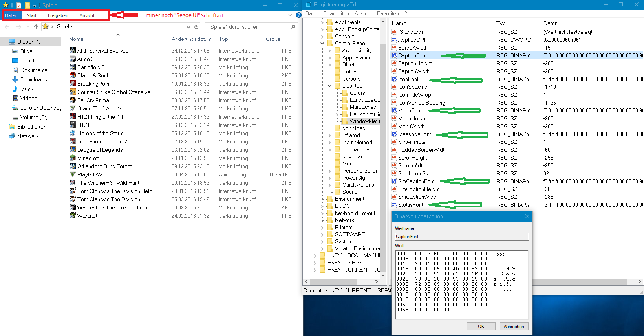Go up one folder level in Explorer
This screenshot has height=336, width=644.
36,26
